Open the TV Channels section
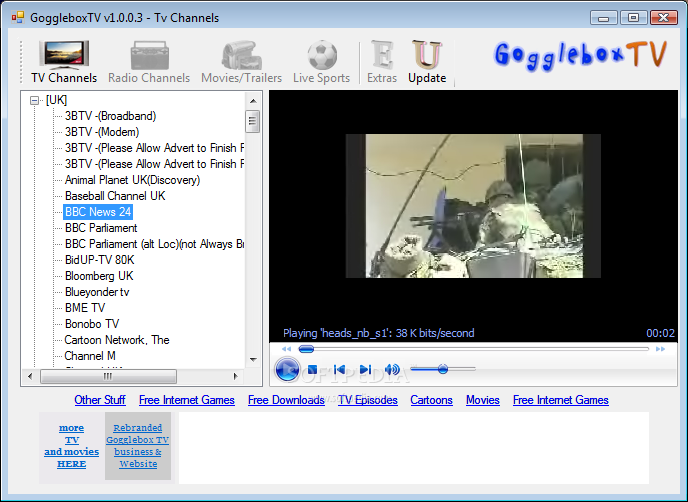This screenshot has width=688, height=502. [x=64, y=61]
